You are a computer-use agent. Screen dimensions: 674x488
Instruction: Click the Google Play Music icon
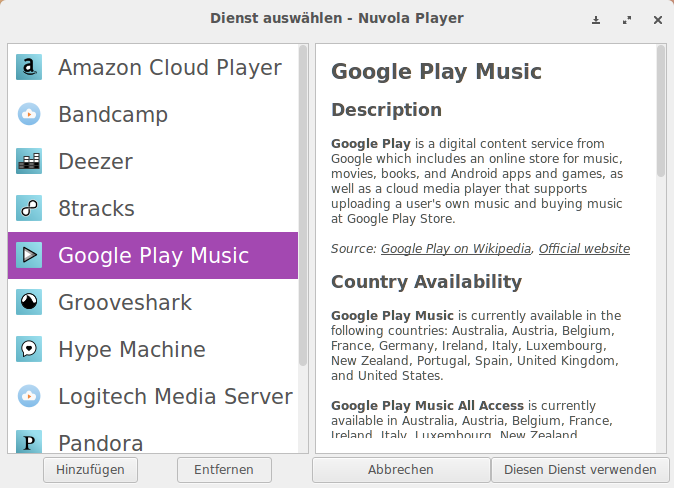point(29,256)
